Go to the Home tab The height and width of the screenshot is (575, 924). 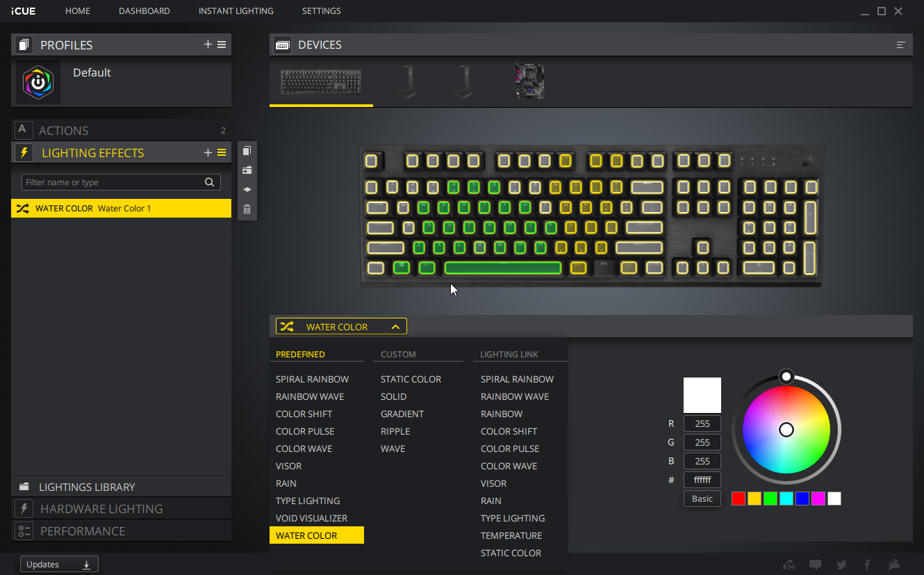coord(78,11)
